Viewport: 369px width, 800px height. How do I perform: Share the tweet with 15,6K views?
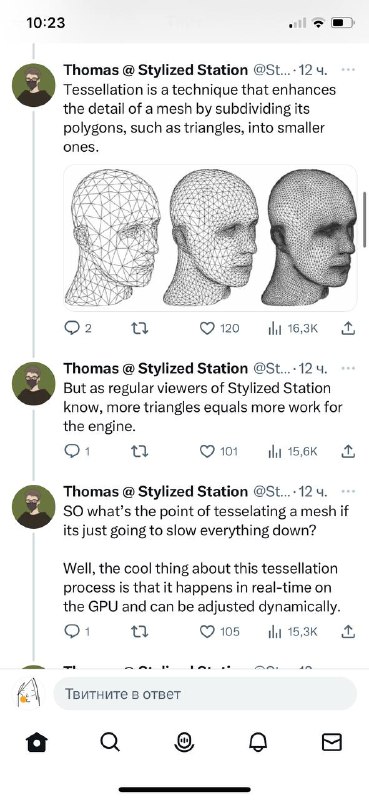[x=347, y=451]
